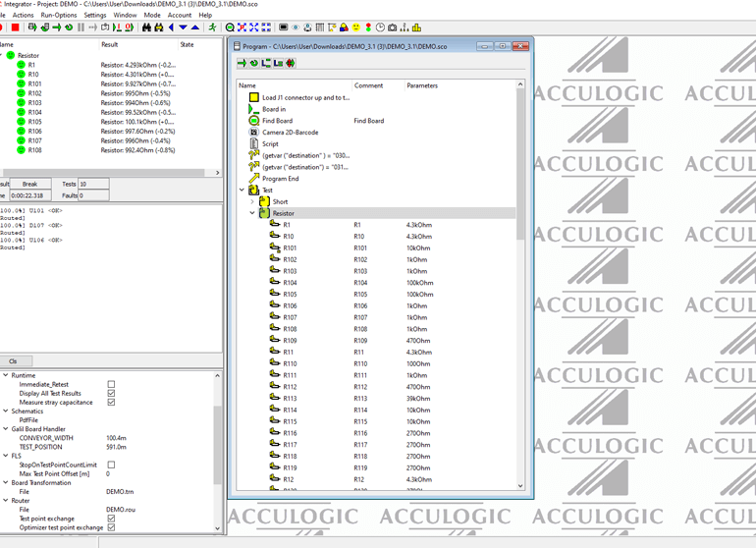Click the traffic light toolbar icon
Screen dimensions: 756x548
tap(368, 27)
